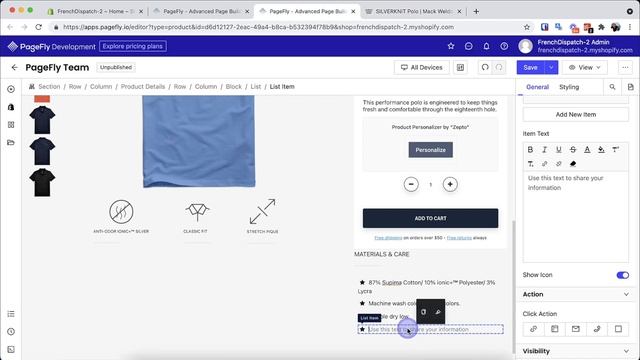Click the Personalize button

[x=431, y=150]
